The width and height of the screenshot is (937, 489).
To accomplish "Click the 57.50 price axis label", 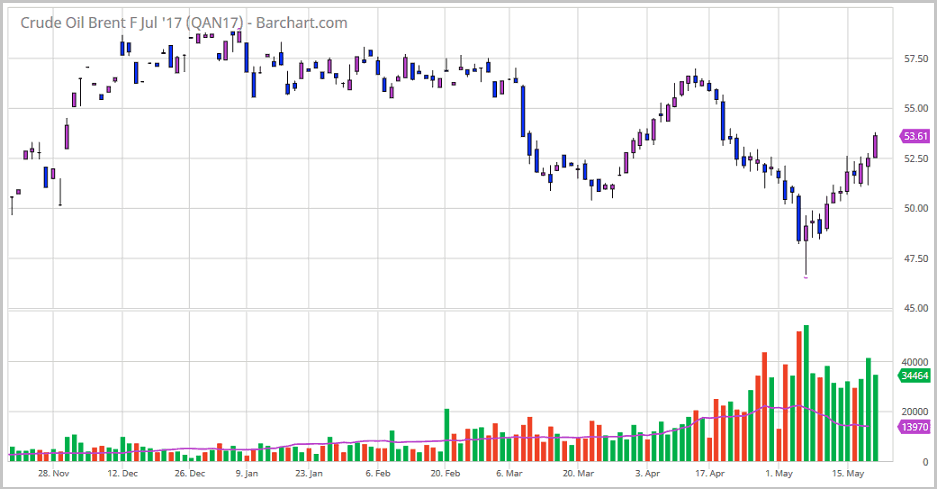I will coord(916,59).
